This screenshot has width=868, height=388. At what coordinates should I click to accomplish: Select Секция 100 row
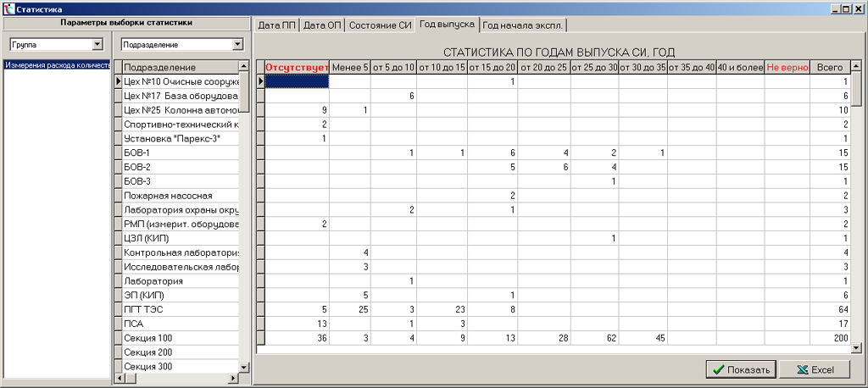coord(180,338)
